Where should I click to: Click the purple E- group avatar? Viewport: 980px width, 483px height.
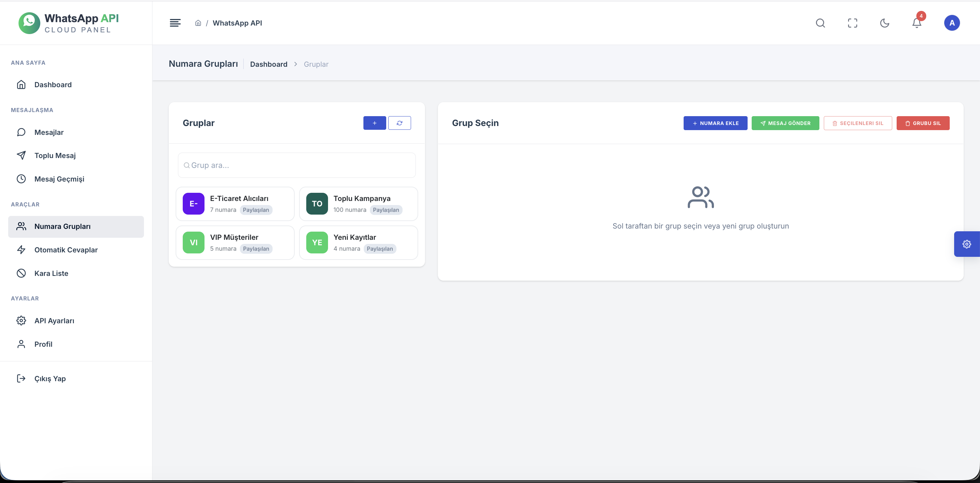coord(194,204)
